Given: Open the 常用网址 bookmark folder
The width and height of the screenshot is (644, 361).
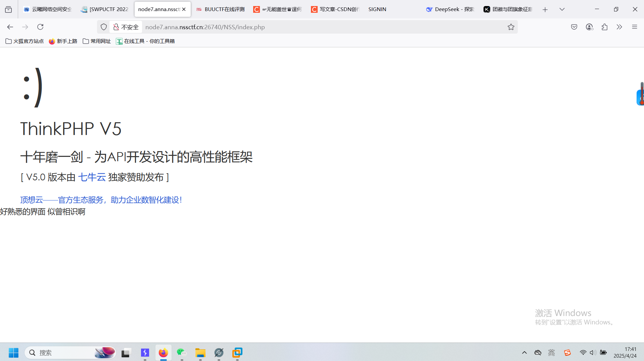Looking at the screenshot, I should click(x=97, y=41).
